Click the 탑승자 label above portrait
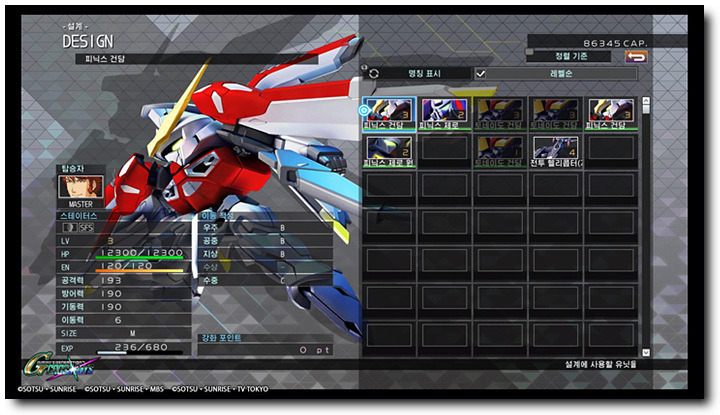The height and width of the screenshot is (415, 720). coord(73,168)
